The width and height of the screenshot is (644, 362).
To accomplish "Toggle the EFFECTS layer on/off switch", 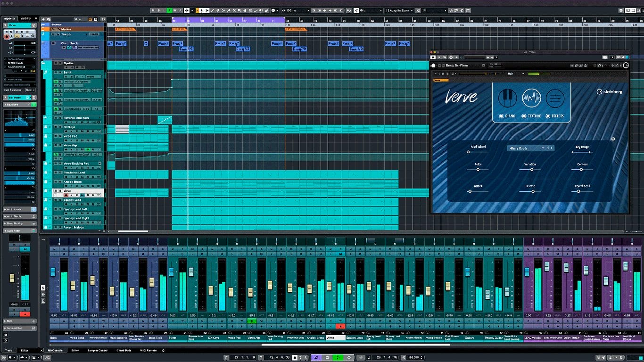I will click(548, 116).
